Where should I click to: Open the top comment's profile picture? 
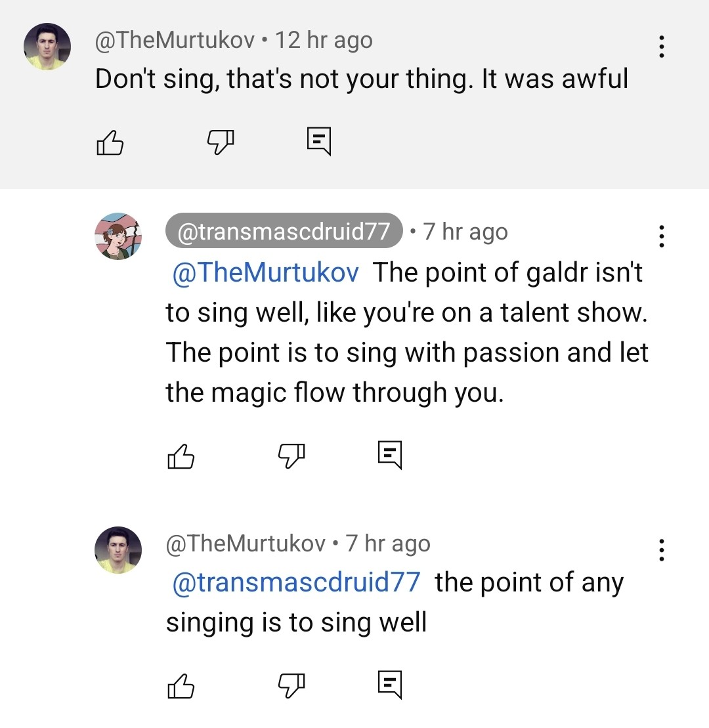click(x=47, y=47)
